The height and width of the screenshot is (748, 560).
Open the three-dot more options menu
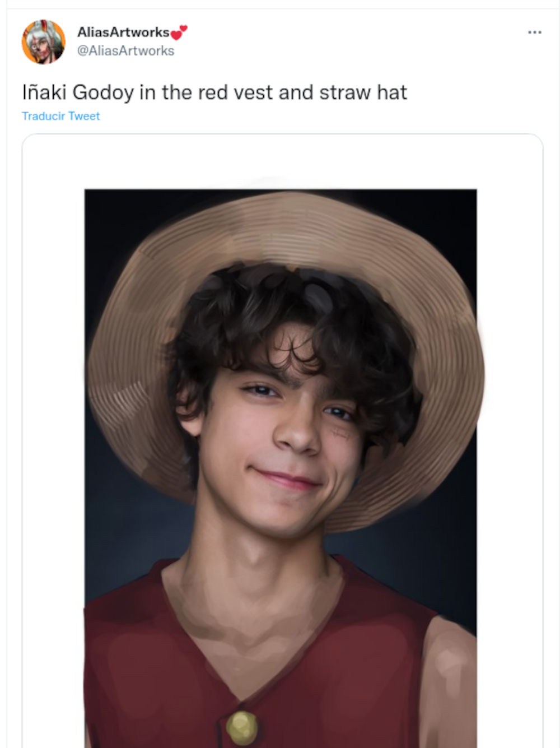pyautogui.click(x=534, y=32)
